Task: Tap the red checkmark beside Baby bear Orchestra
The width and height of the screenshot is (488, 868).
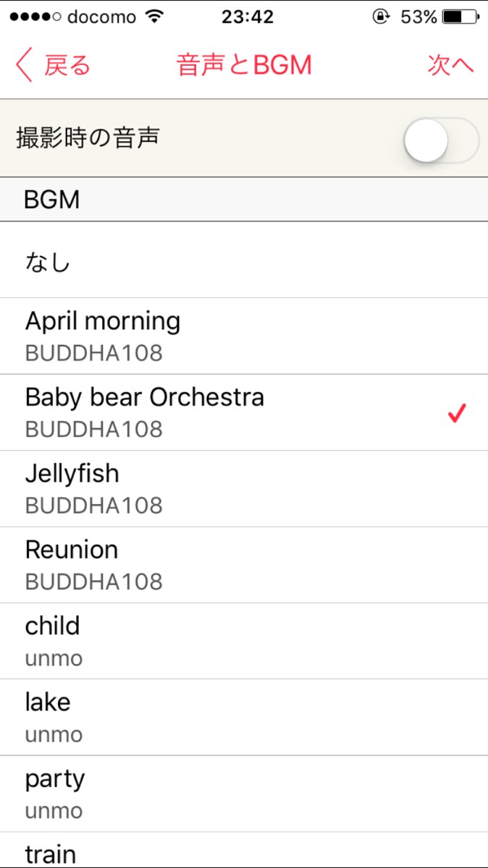Action: click(x=456, y=413)
